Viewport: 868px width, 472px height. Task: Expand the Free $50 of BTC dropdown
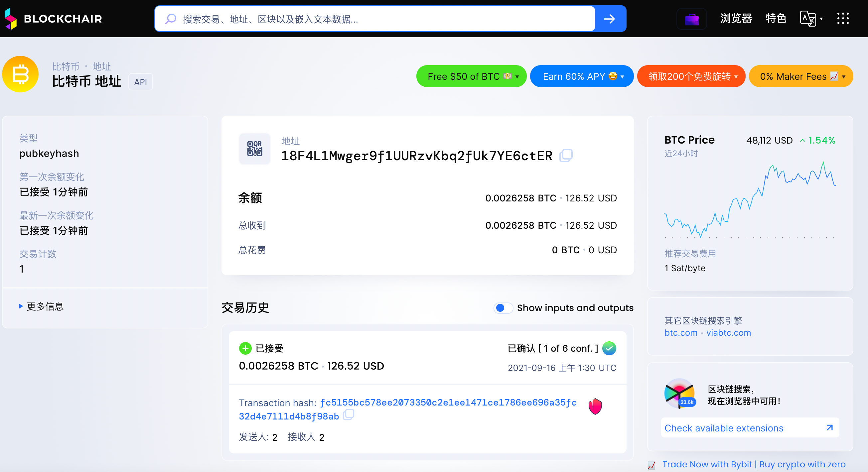[x=471, y=76]
